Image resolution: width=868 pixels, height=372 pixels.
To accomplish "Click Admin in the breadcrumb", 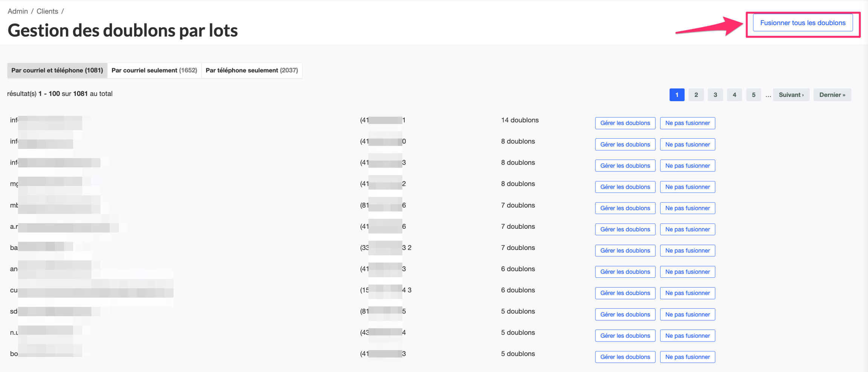I will pyautogui.click(x=18, y=11).
